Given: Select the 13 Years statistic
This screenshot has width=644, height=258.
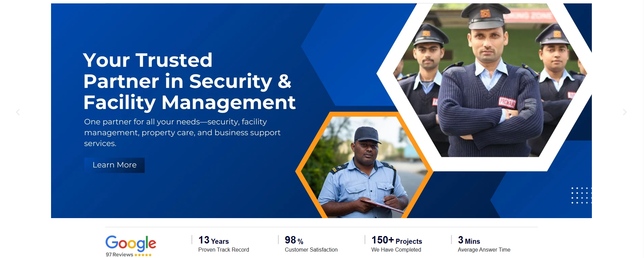Looking at the screenshot, I should (214, 240).
